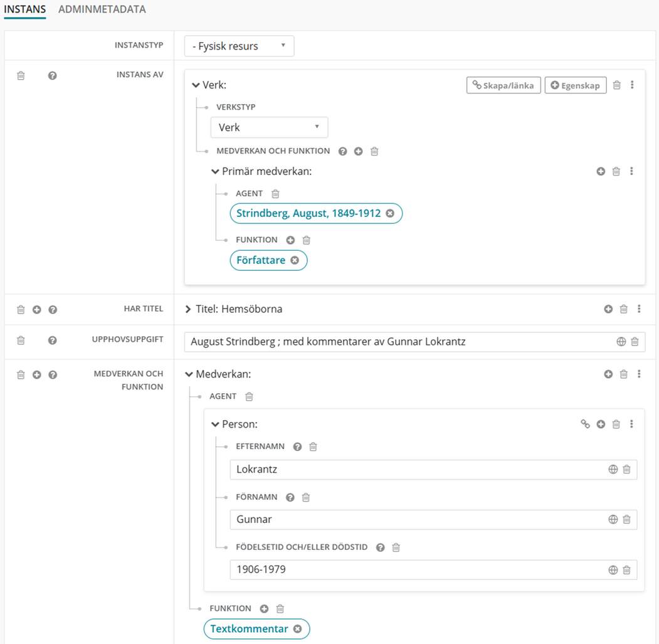
Task: Show help for Upphovsuppgift
Action: coord(53,340)
